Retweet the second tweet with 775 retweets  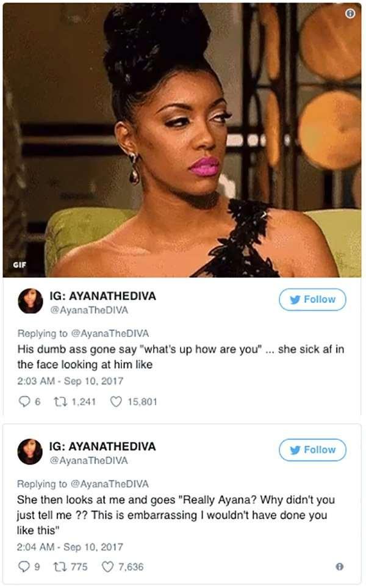click(60, 567)
